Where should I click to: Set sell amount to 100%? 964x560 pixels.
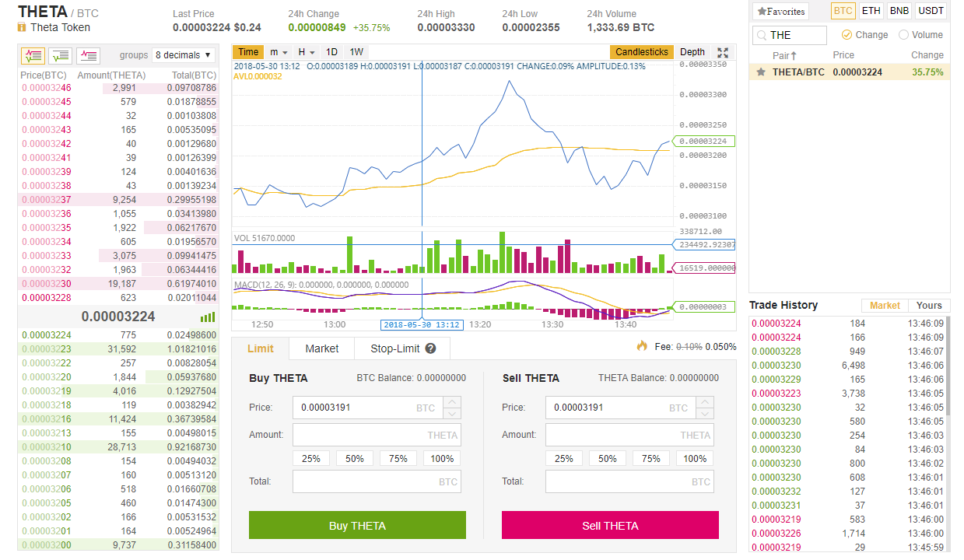pyautogui.click(x=695, y=458)
